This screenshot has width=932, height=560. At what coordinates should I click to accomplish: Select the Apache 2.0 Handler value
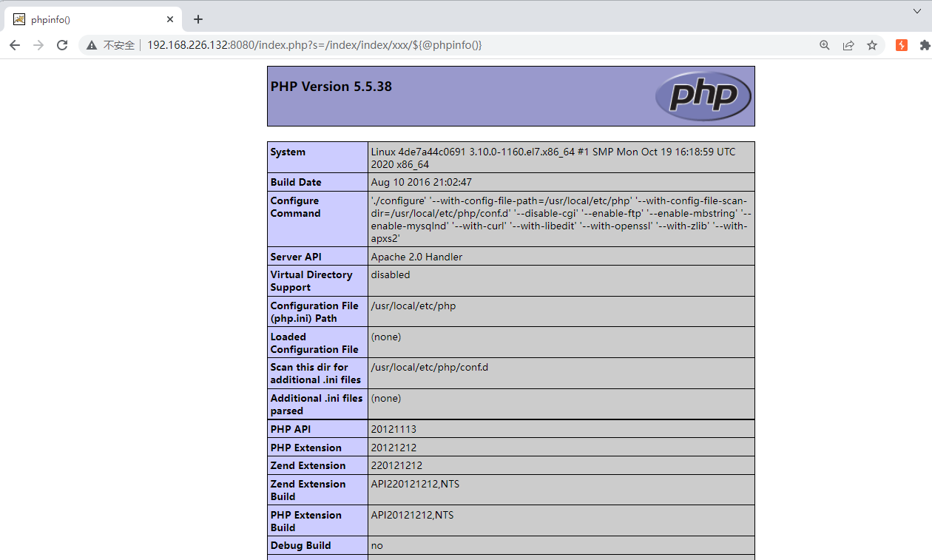tap(416, 257)
